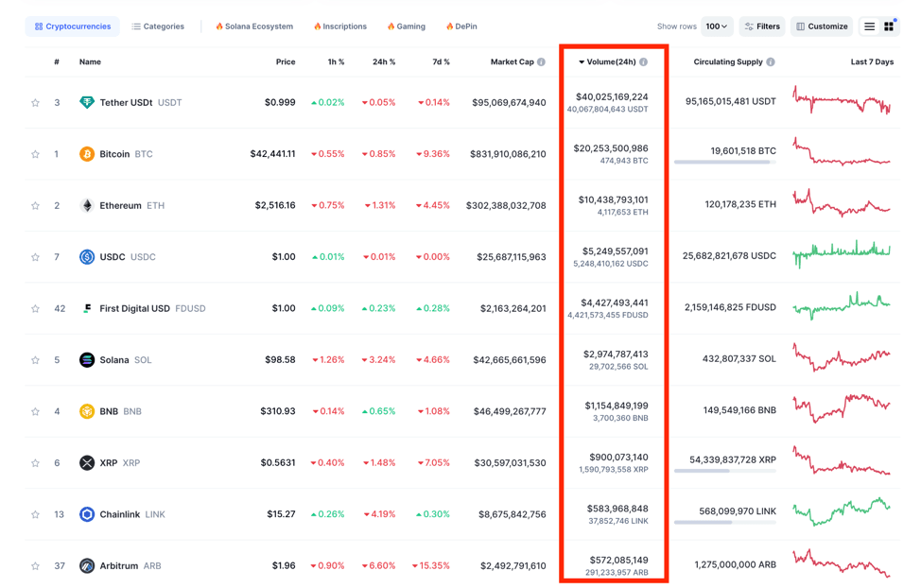Click Bitcoin circulating supply progress bar
This screenshot has width=921, height=588.
click(724, 163)
